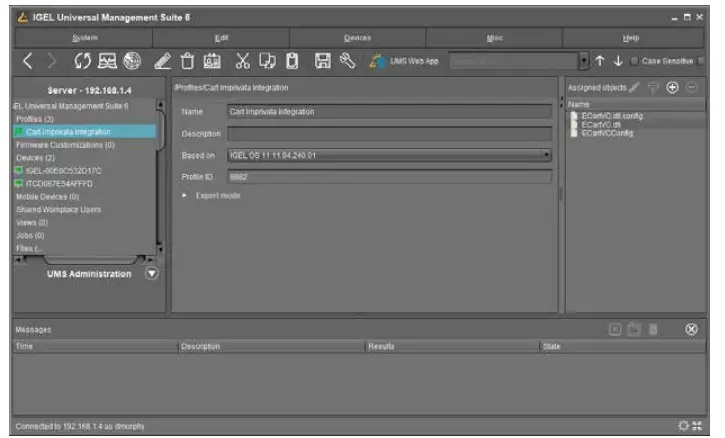Click the copy icon in toolbar

point(267,61)
